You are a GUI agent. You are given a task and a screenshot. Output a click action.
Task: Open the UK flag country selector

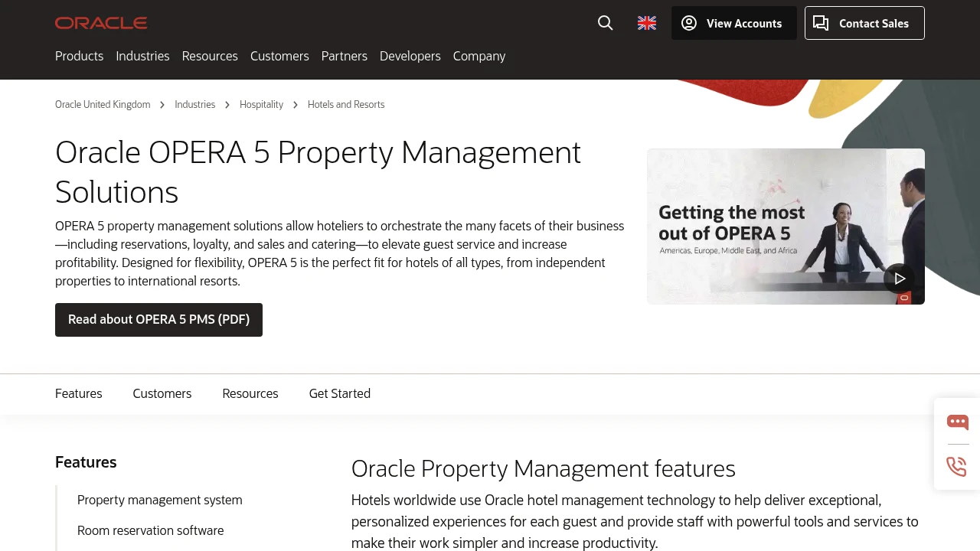pos(646,23)
